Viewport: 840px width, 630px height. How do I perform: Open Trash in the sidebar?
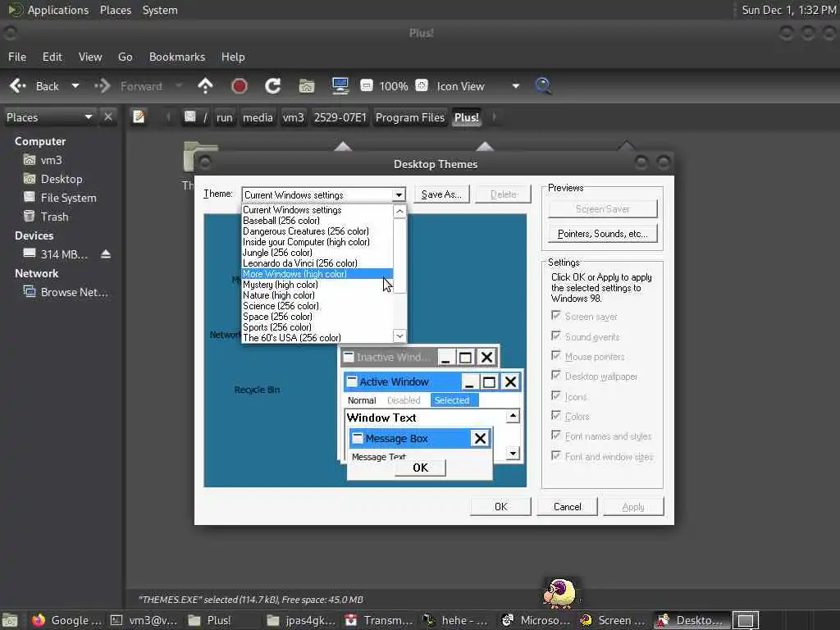[x=55, y=217]
